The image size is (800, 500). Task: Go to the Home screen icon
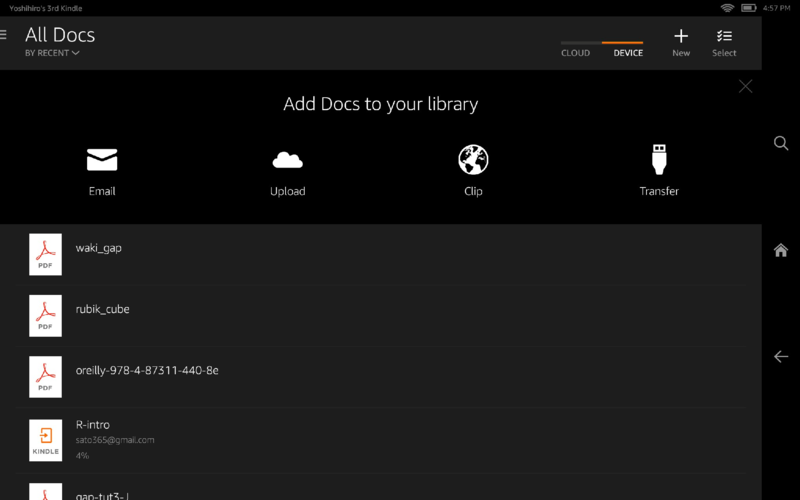[x=781, y=250]
